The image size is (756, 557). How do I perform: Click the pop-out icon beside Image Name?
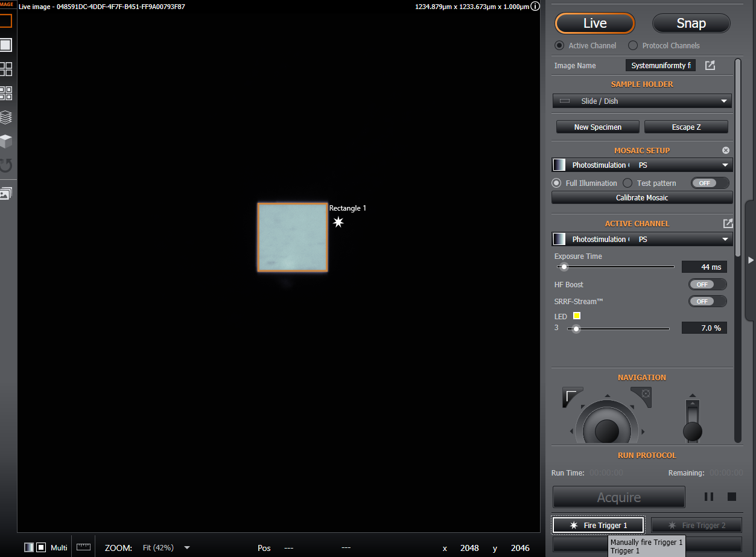click(710, 65)
